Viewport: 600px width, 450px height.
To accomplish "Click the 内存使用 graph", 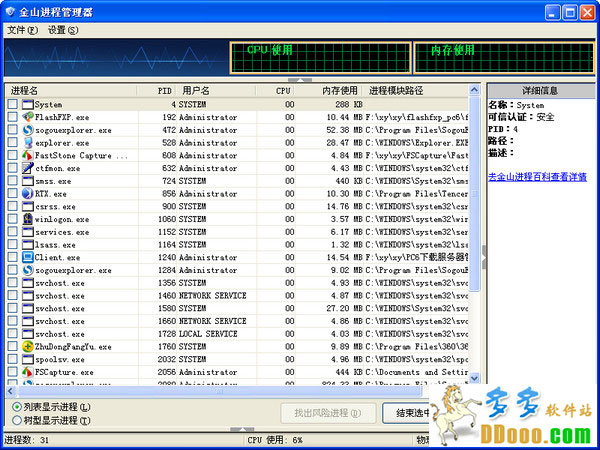I will [504, 57].
